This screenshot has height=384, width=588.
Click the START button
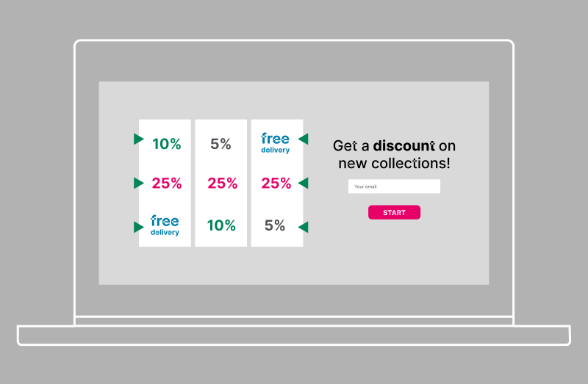394,212
